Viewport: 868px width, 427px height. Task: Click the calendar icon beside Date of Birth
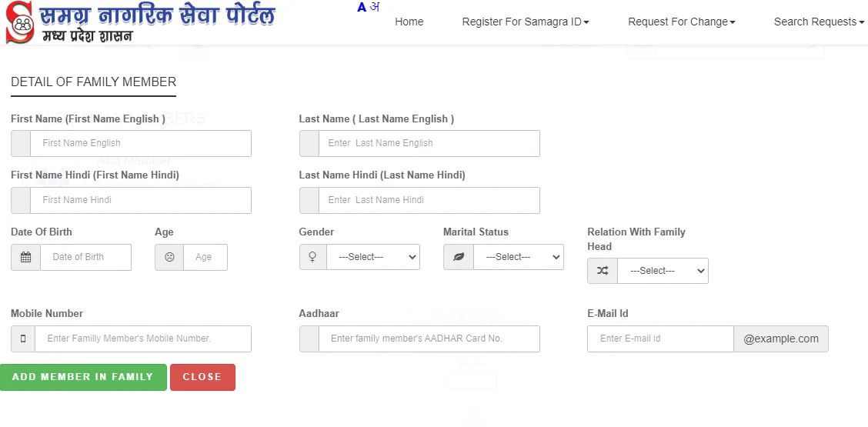pyautogui.click(x=25, y=257)
